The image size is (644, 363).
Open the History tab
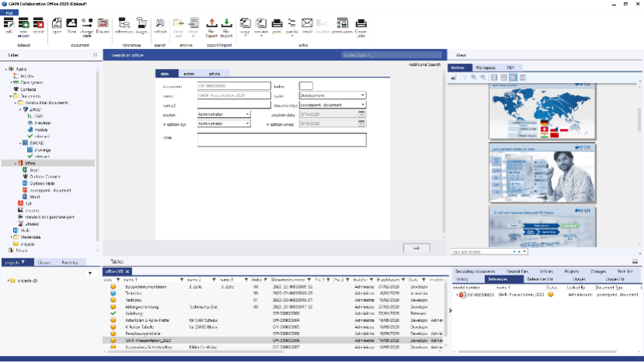tap(462, 279)
